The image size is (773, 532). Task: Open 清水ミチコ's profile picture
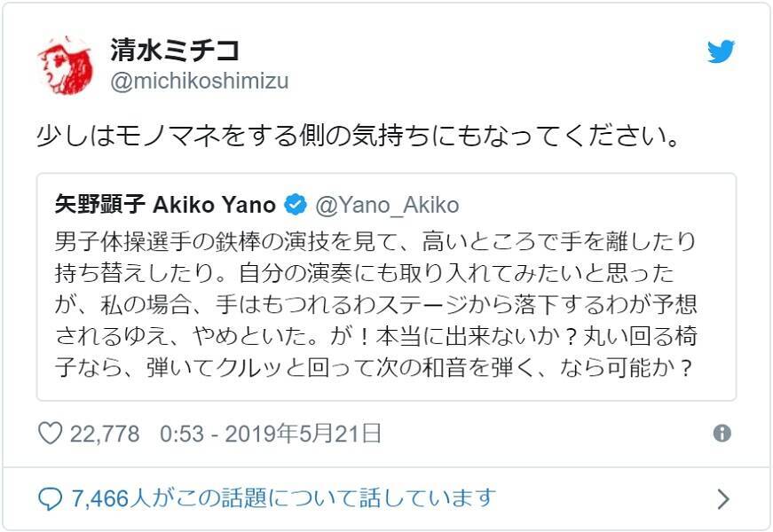[x=65, y=66]
